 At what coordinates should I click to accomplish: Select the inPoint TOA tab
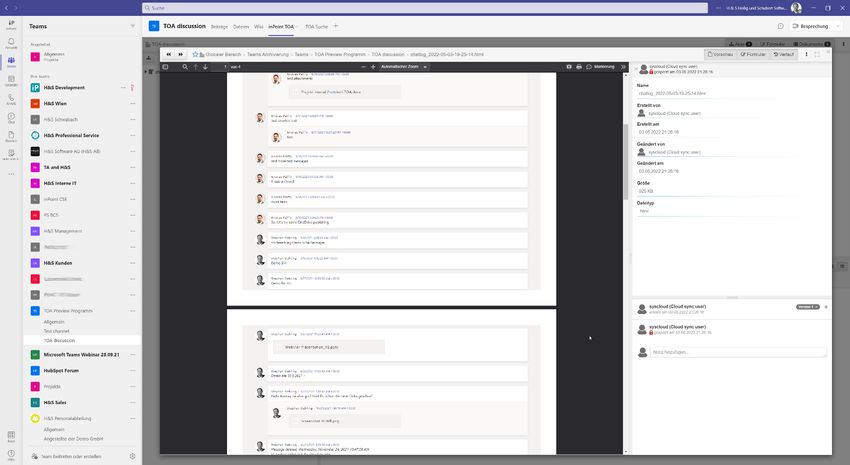coord(281,27)
